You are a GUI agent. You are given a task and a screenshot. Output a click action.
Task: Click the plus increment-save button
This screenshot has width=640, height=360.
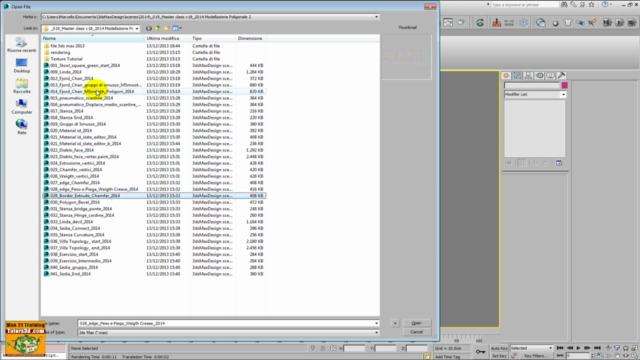(395, 323)
